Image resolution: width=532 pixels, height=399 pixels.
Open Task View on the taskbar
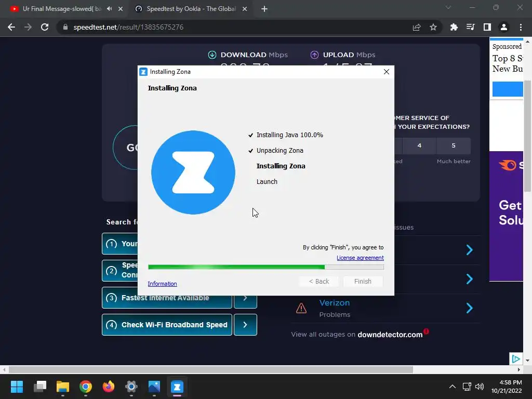[x=39, y=387]
